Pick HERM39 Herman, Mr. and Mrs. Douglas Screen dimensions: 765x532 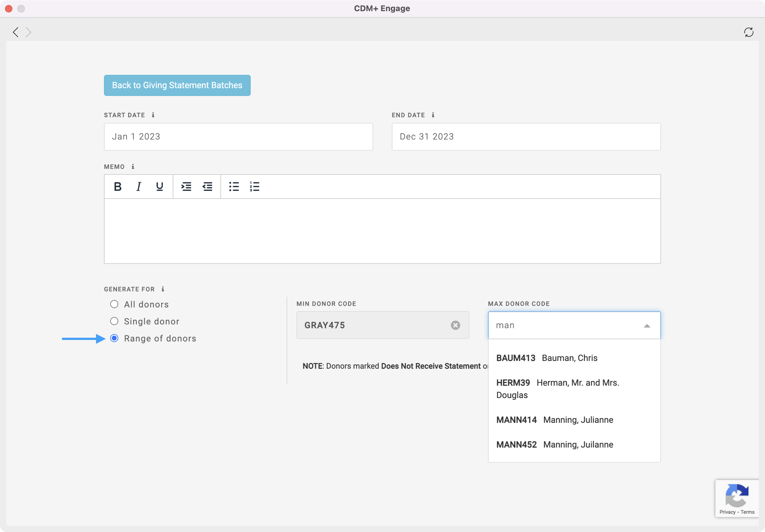[558, 389]
